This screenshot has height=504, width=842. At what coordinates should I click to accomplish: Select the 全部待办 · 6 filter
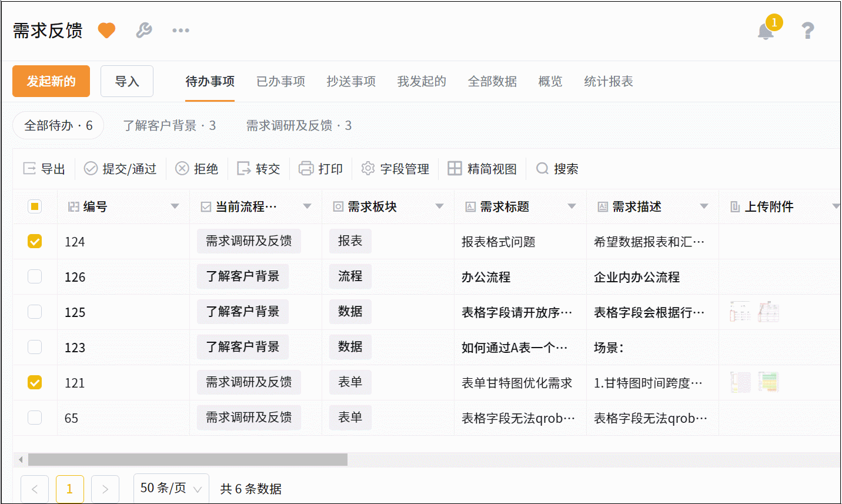[x=58, y=125]
